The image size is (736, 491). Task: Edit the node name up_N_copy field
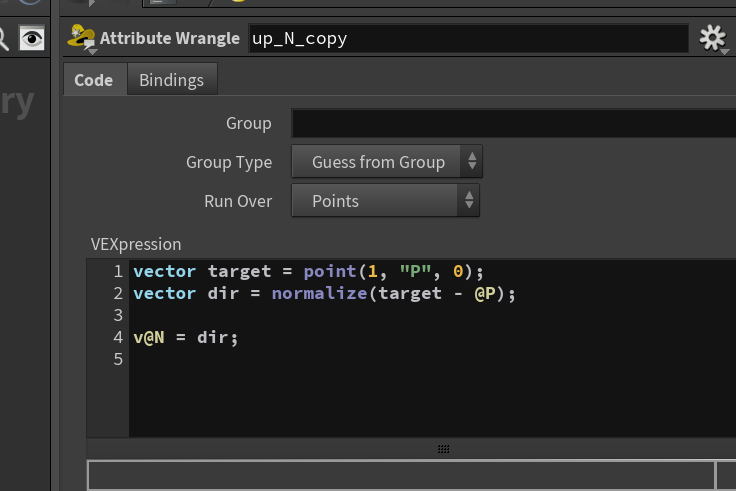click(x=468, y=38)
